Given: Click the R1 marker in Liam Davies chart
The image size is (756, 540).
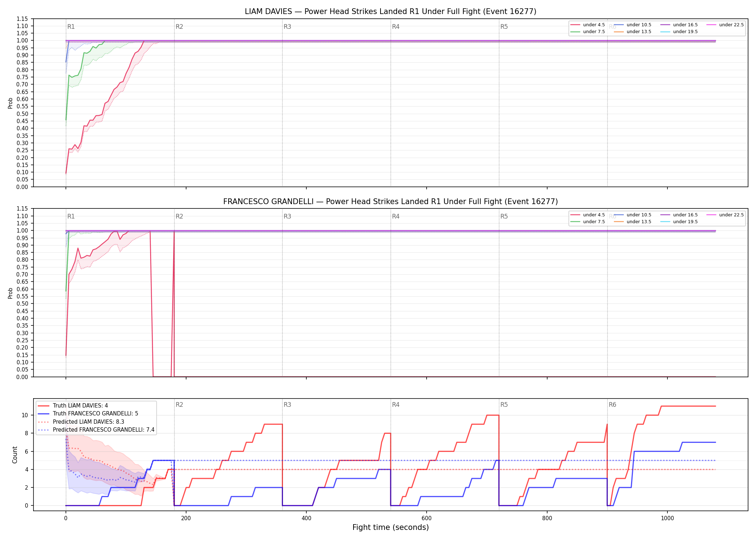Looking at the screenshot, I should click(x=71, y=27).
